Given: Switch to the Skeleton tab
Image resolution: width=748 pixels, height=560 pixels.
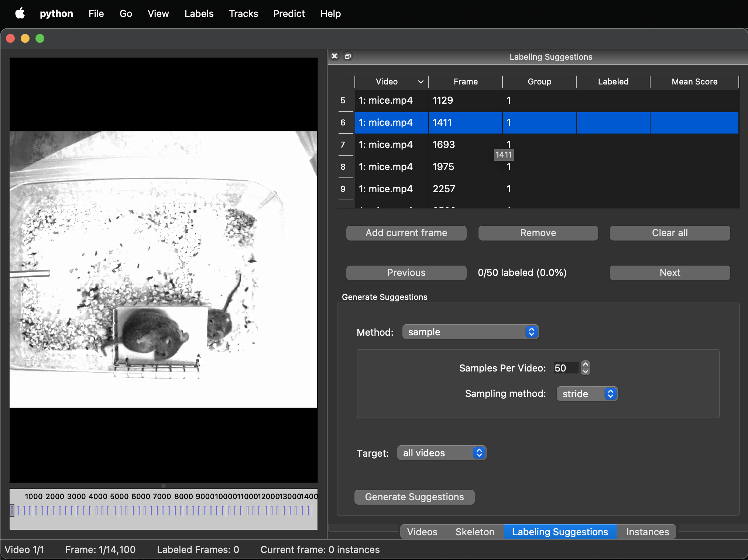Looking at the screenshot, I should pyautogui.click(x=475, y=532).
